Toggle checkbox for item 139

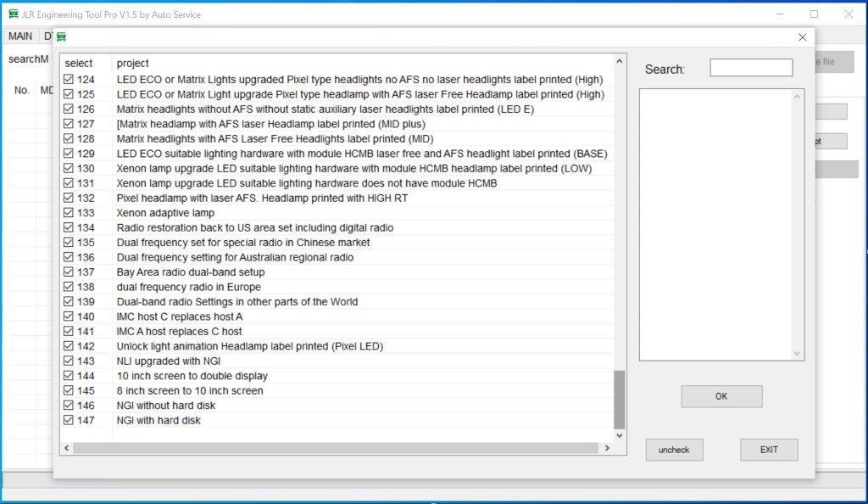click(68, 301)
